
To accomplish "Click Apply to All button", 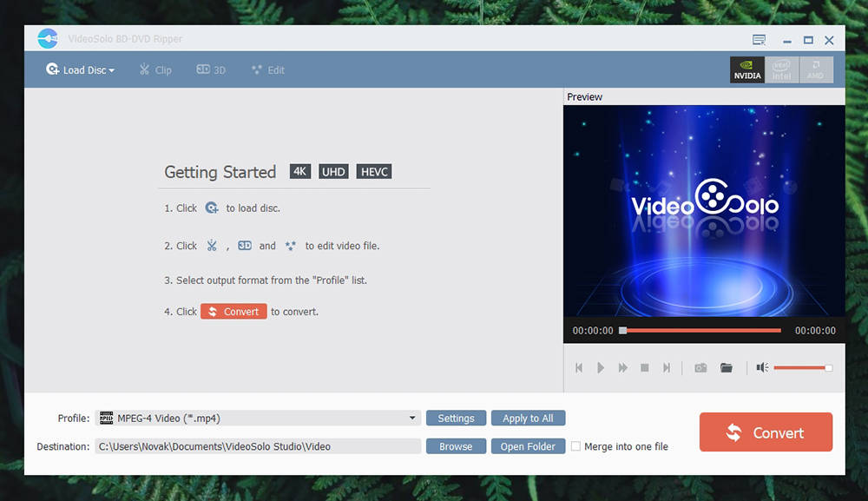I will coord(528,418).
